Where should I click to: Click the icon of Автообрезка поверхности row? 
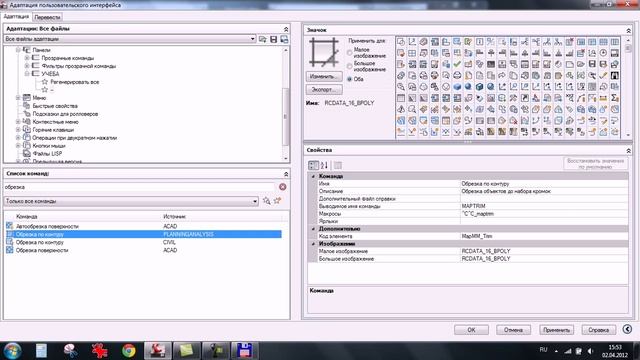coord(9,226)
